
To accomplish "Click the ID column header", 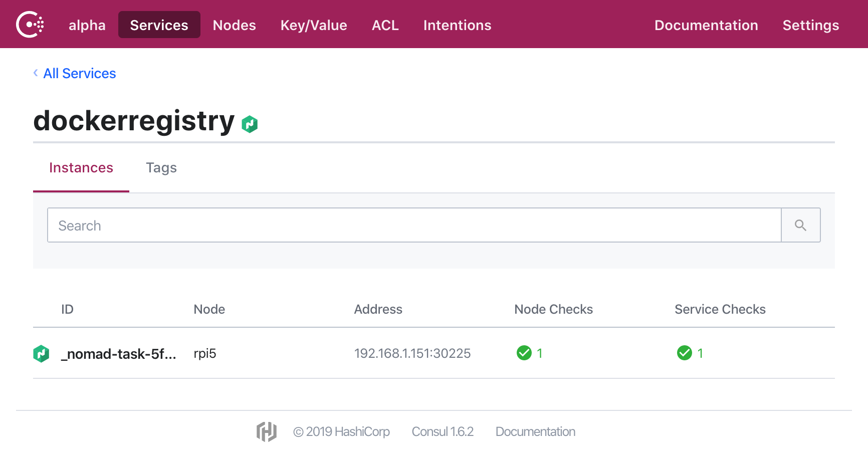I will (x=67, y=309).
